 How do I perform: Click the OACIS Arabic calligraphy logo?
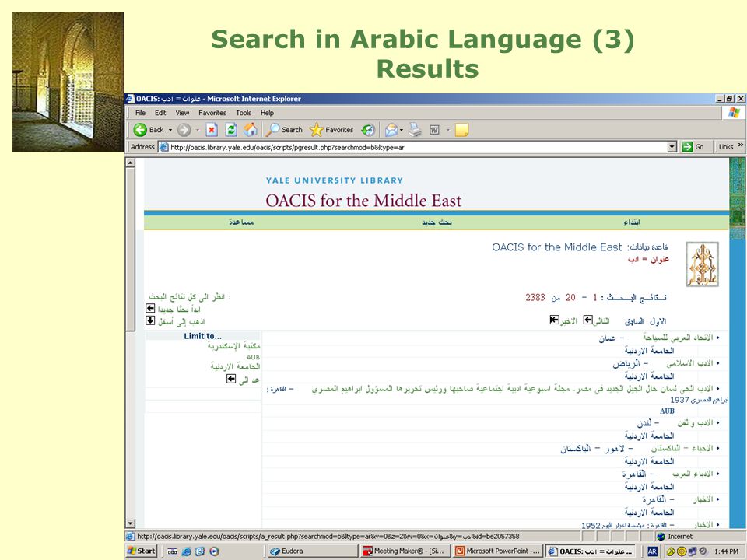click(702, 264)
